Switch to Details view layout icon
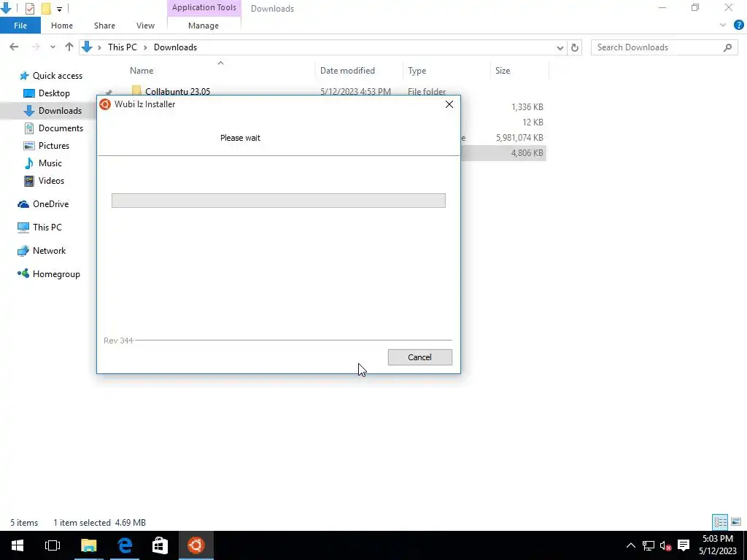The image size is (747, 560). coord(720,522)
